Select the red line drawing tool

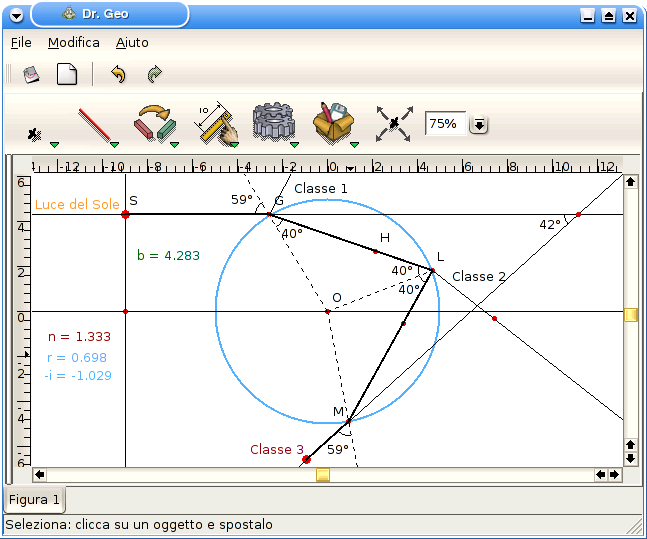pos(94,125)
